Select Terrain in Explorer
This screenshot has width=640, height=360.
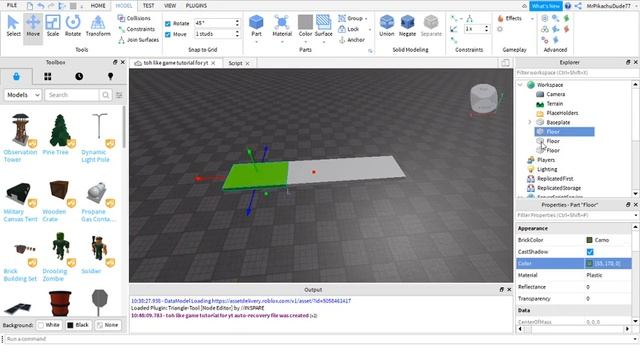(554, 104)
